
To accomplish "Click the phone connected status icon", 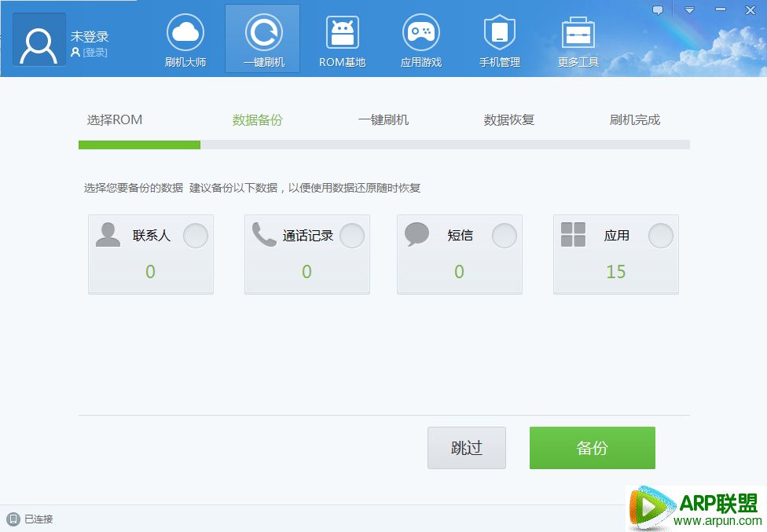I will (13, 519).
